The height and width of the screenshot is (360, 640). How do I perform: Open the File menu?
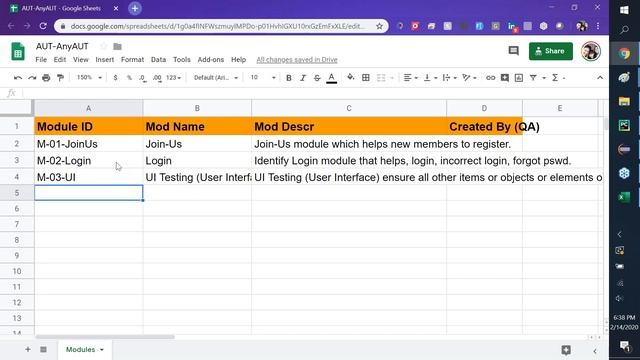click(x=41, y=60)
